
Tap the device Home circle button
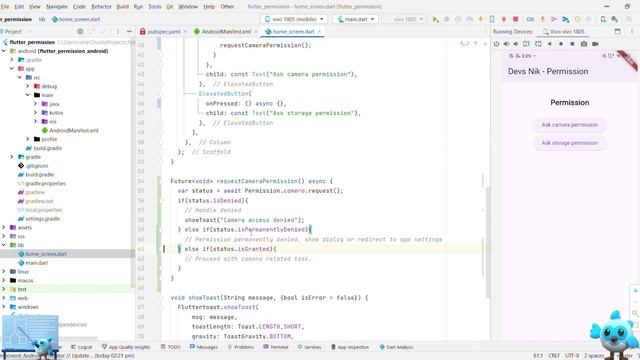[561, 44]
